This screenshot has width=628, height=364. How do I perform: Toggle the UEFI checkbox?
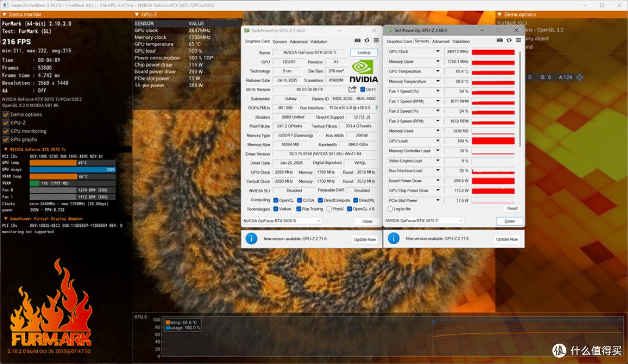point(362,90)
